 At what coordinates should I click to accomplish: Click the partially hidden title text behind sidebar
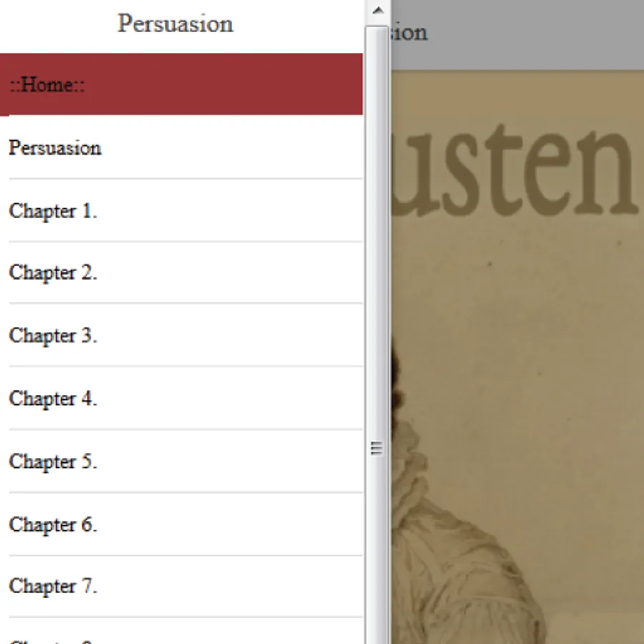click(409, 32)
